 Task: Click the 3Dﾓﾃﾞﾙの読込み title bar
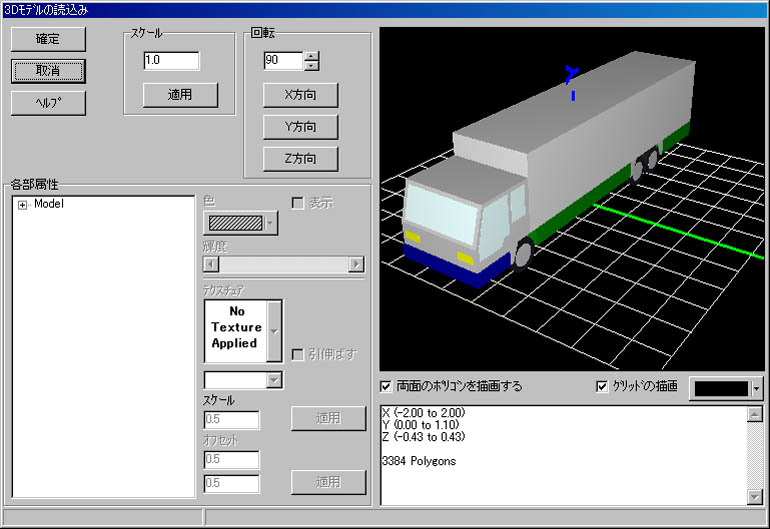[x=385, y=10]
